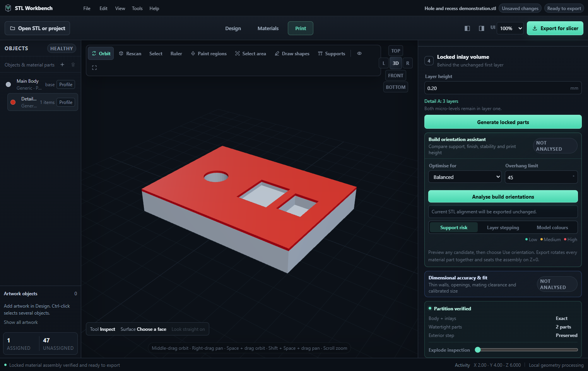The width and height of the screenshot is (588, 371).
Task: Open the Help menu
Action: [154, 8]
